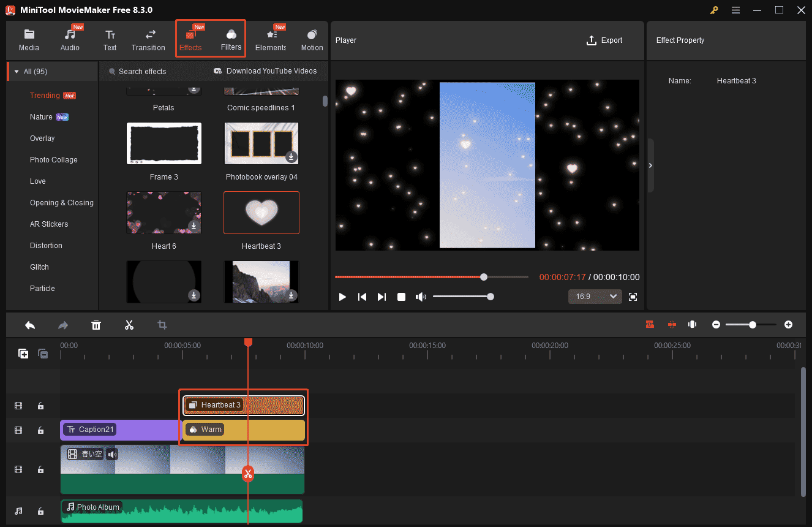The height and width of the screenshot is (527, 812).
Task: Lock the Heartbeat 3 track
Action: tap(40, 406)
